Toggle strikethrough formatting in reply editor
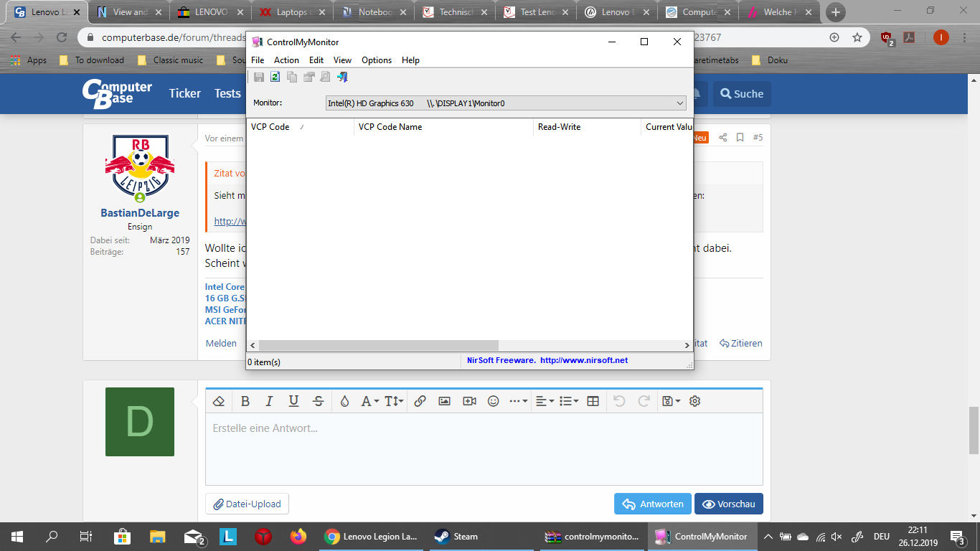The width and height of the screenshot is (980, 551). pyautogui.click(x=319, y=401)
